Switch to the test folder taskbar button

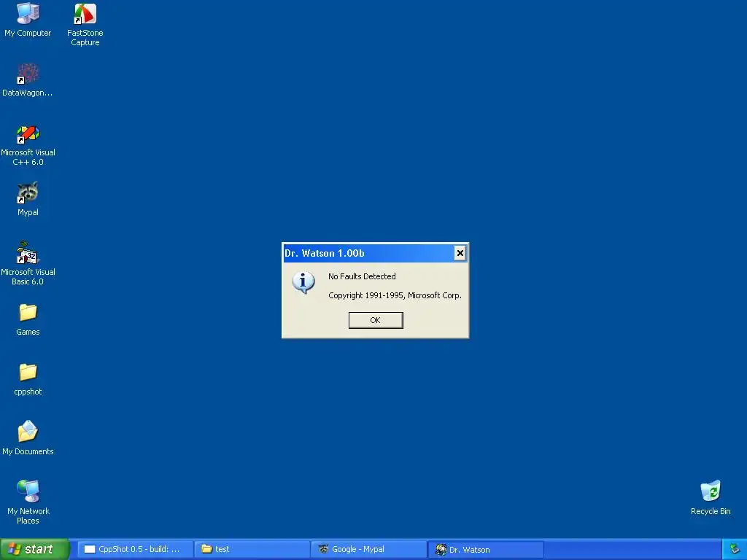coord(252,549)
